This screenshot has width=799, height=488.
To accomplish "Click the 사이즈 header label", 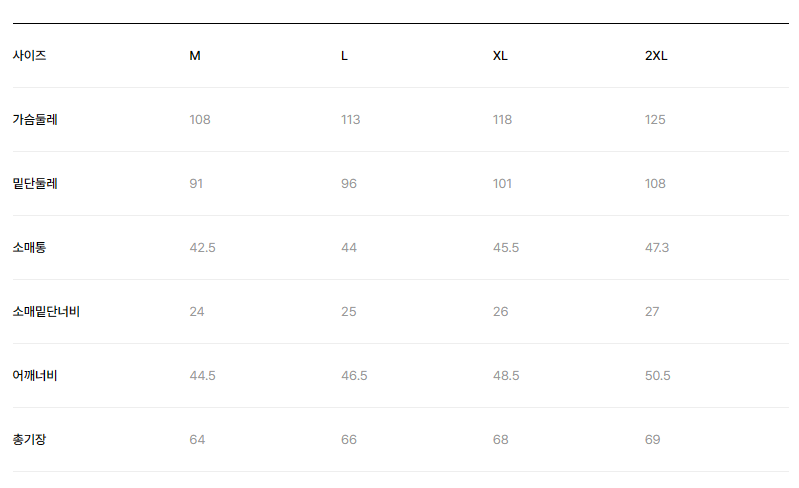I will (30, 56).
